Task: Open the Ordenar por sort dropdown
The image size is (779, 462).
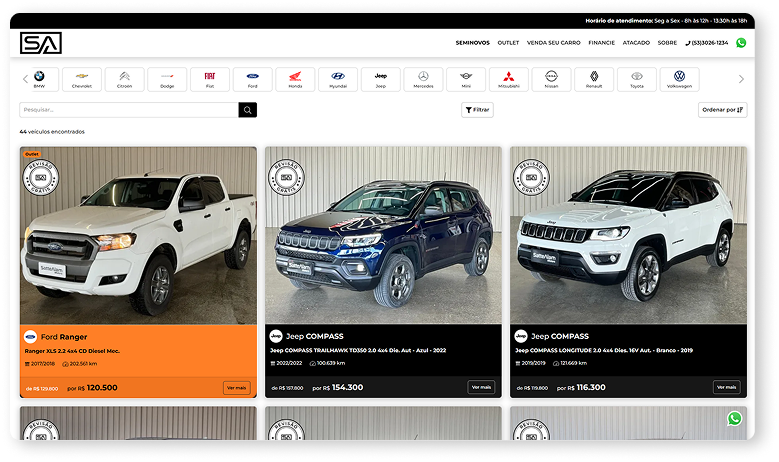Action: click(723, 110)
